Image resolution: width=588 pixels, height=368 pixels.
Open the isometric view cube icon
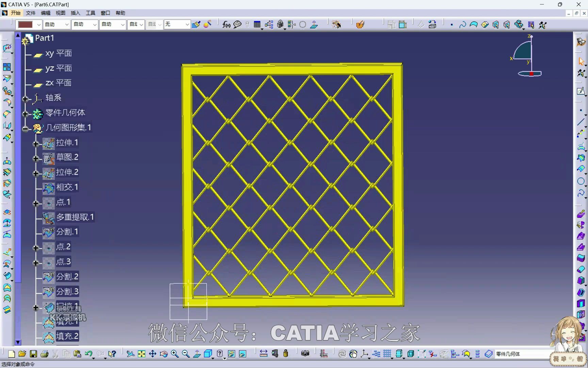(x=208, y=354)
